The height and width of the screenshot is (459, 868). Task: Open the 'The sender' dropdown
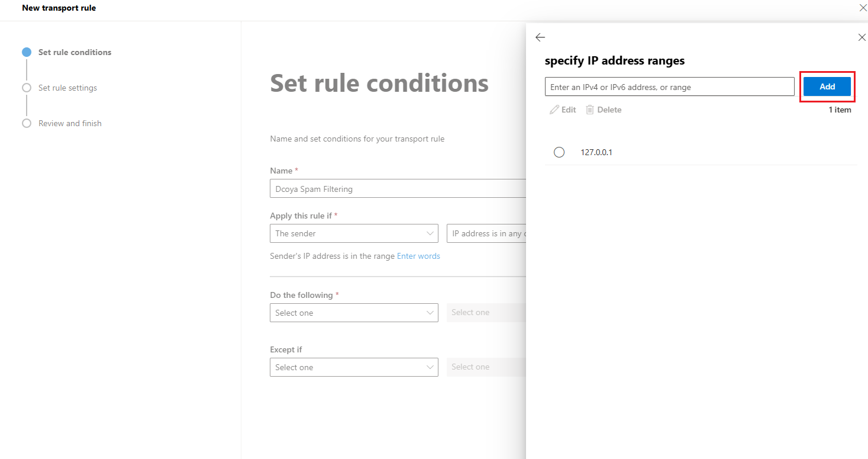pos(354,233)
